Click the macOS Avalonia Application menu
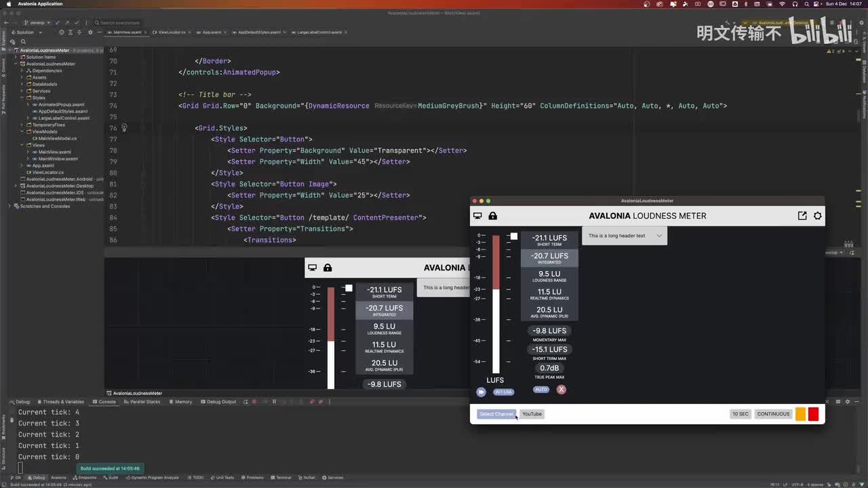The height and width of the screenshot is (488, 868). pyautogui.click(x=40, y=4)
